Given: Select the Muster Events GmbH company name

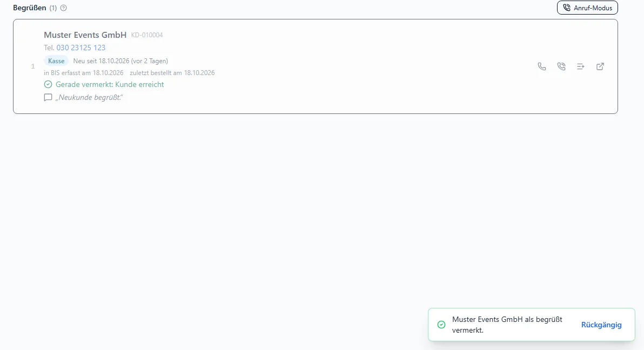Looking at the screenshot, I should (85, 35).
